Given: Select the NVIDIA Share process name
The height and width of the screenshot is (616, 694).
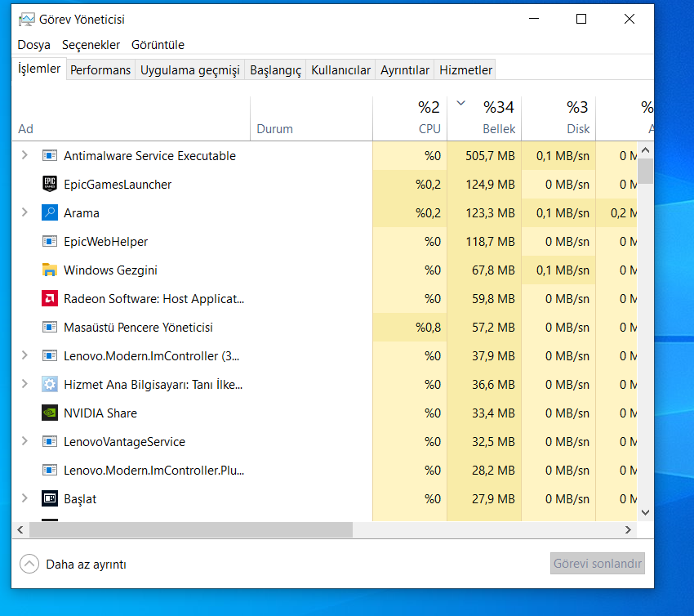Looking at the screenshot, I should (x=100, y=413).
